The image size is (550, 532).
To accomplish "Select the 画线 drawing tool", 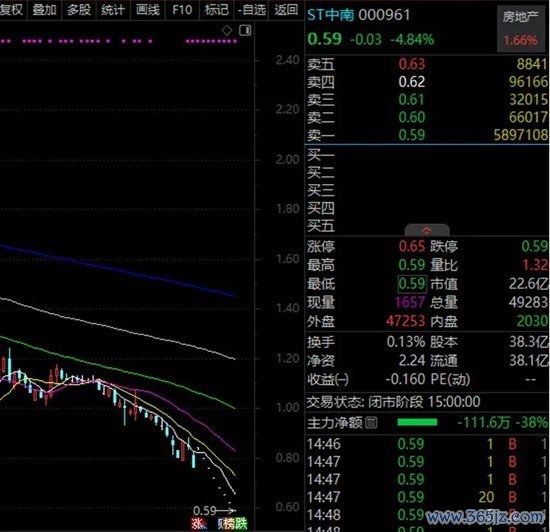I will tap(148, 10).
